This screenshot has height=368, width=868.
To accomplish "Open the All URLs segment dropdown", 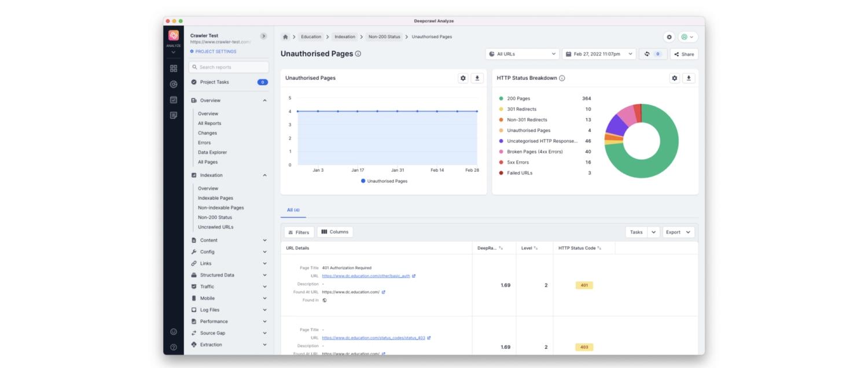I will tap(523, 54).
